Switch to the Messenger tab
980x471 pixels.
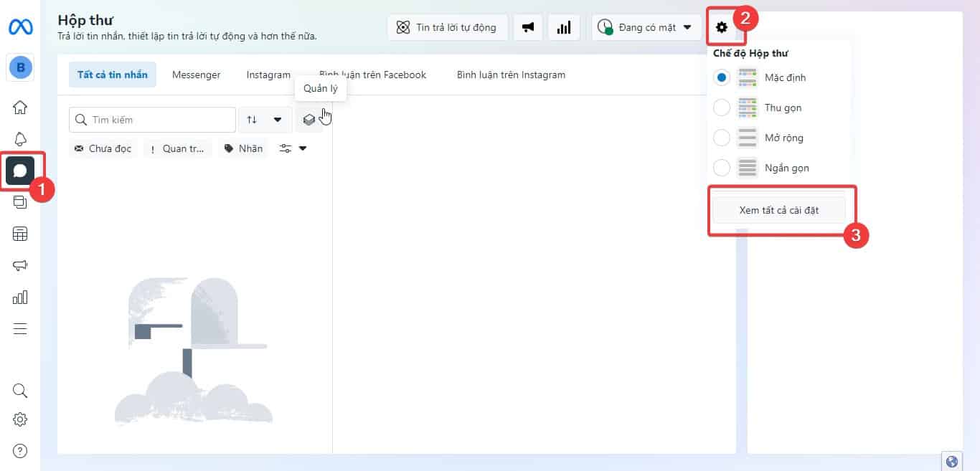196,75
